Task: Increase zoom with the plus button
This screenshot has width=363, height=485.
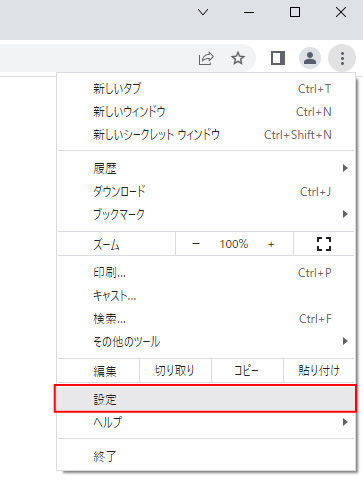Action: coord(271,244)
